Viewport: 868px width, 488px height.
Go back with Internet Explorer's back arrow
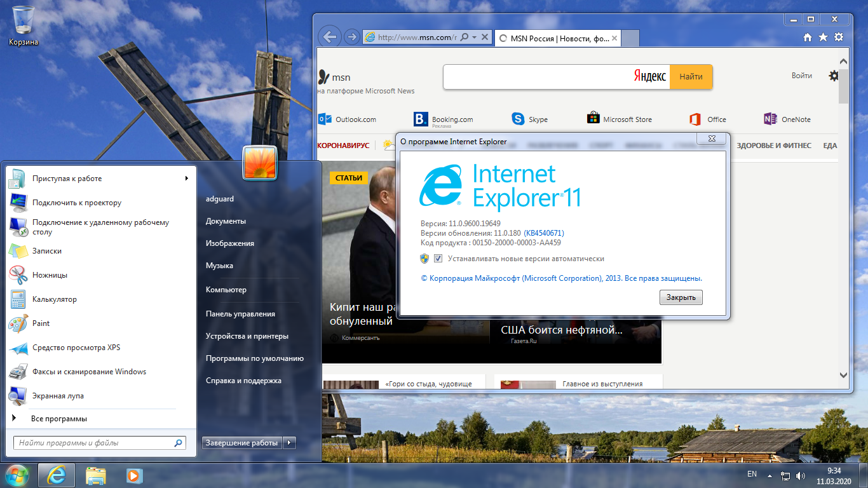click(x=329, y=37)
